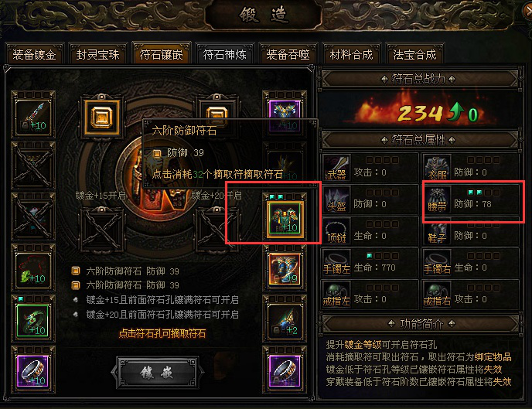Open the 法宝合成 tab
This screenshot has width=532, height=409.
(414, 54)
